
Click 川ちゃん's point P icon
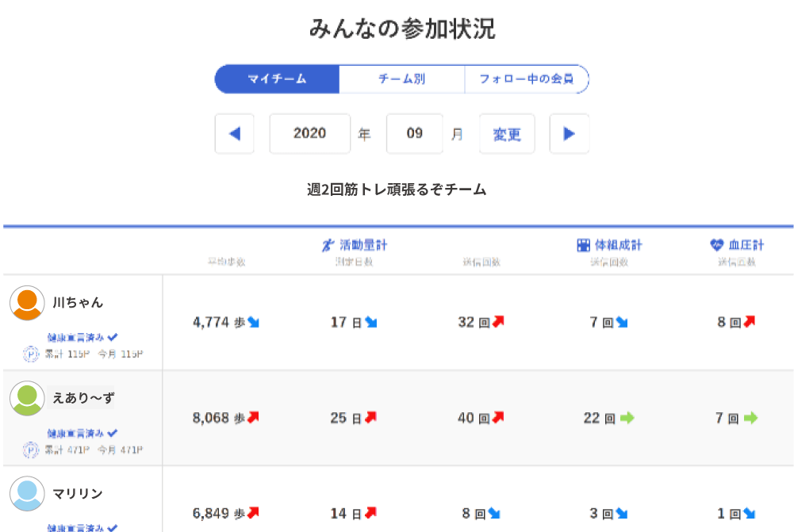[31, 354]
